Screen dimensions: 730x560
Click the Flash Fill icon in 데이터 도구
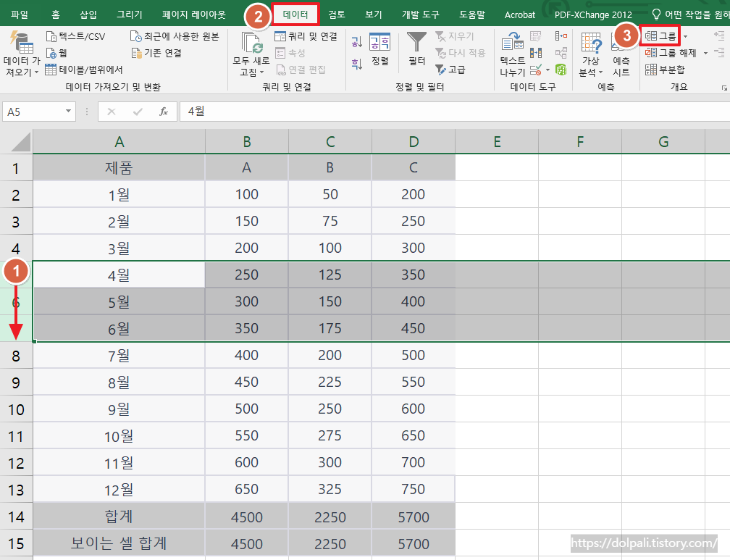pyautogui.click(x=536, y=36)
